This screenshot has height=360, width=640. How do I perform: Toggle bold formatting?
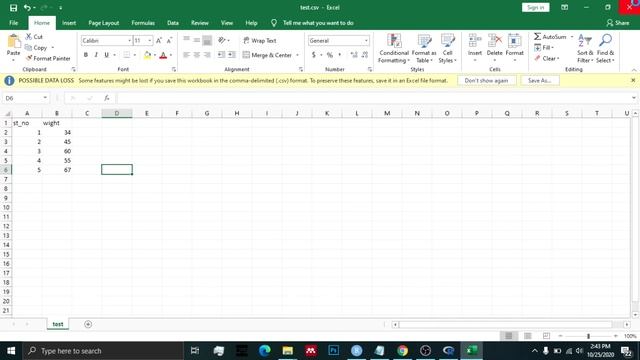point(86,55)
